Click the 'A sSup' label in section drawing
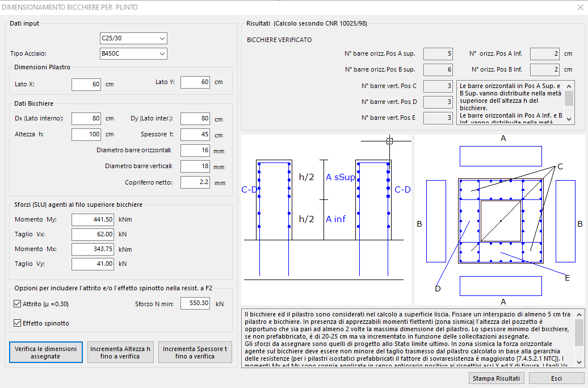 340,177
